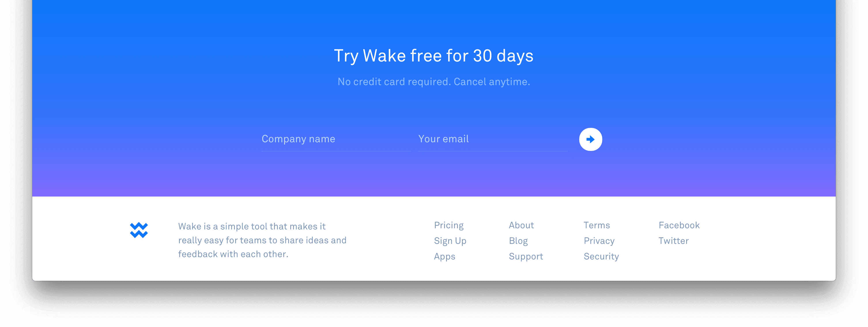Open the Pricing page
The width and height of the screenshot is (868, 327).
(x=448, y=225)
